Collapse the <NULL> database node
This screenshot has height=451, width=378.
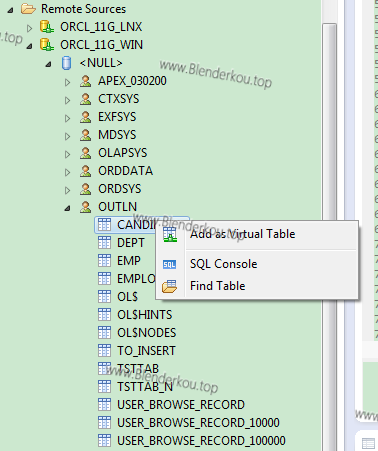coord(49,64)
